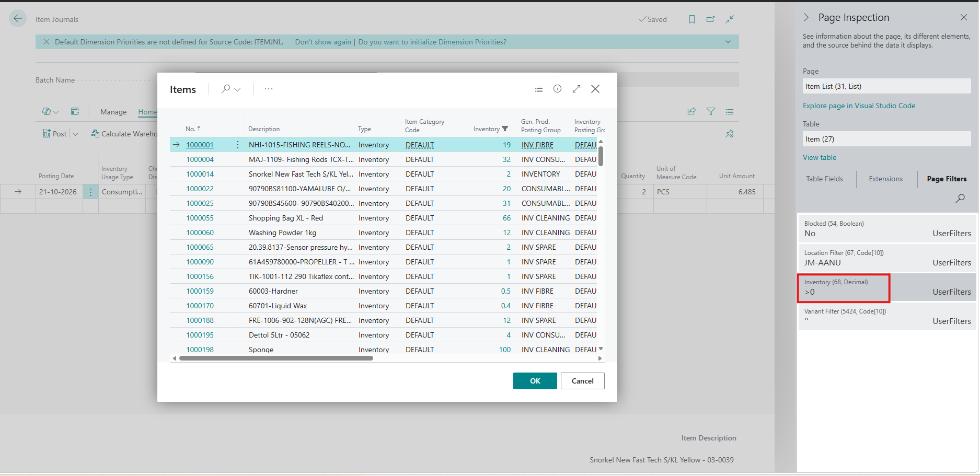980x476 pixels.
Task: Click the collapse arrows icon in header
Action: (x=730, y=19)
